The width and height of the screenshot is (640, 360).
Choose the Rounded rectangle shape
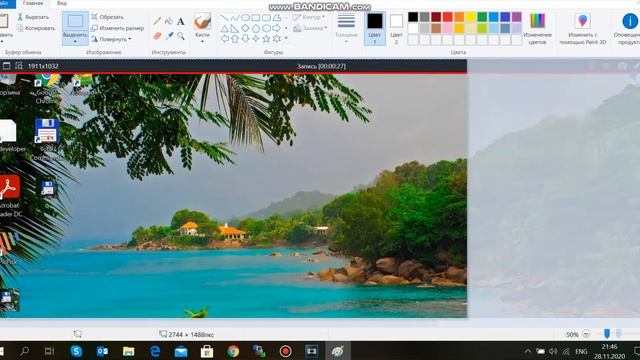point(266,18)
